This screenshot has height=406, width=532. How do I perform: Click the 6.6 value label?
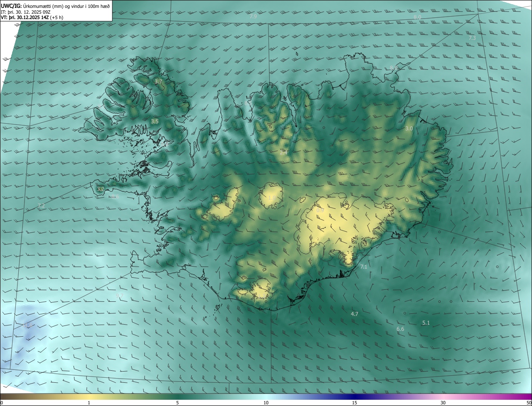400,329
